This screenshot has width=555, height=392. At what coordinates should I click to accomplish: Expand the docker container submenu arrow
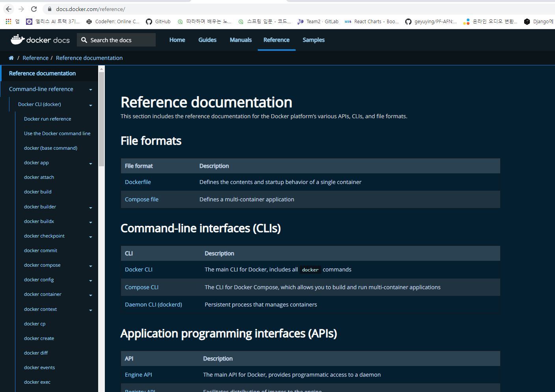click(91, 295)
